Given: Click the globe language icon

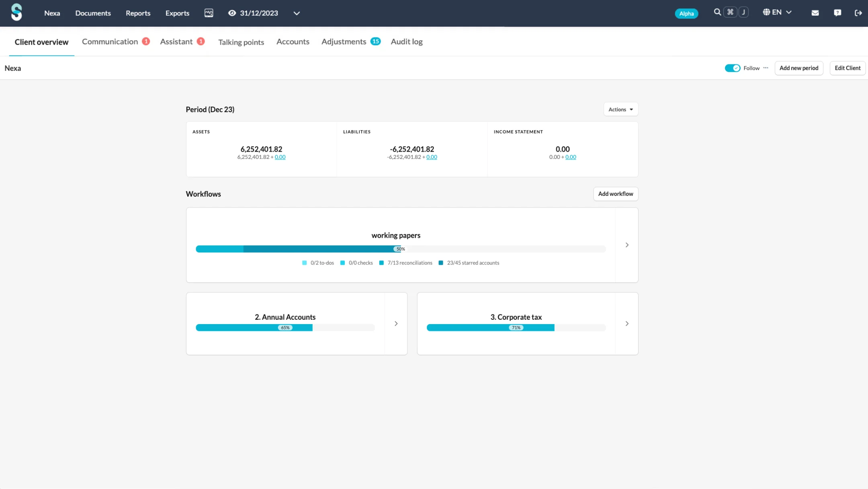Looking at the screenshot, I should 766,12.
